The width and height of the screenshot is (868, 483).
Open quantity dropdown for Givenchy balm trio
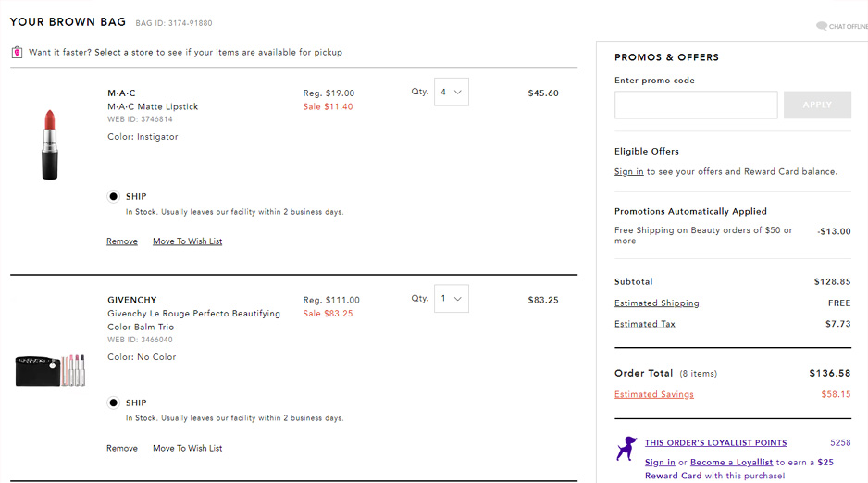[452, 298]
